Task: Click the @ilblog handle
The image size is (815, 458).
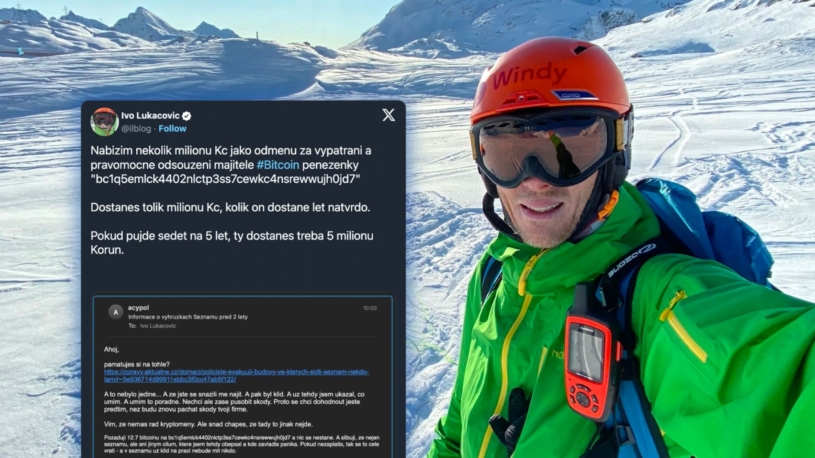Action: (136, 128)
